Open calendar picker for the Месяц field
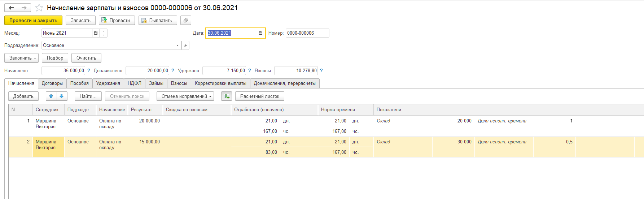Image resolution: width=644 pixels, height=199 pixels. click(x=96, y=33)
